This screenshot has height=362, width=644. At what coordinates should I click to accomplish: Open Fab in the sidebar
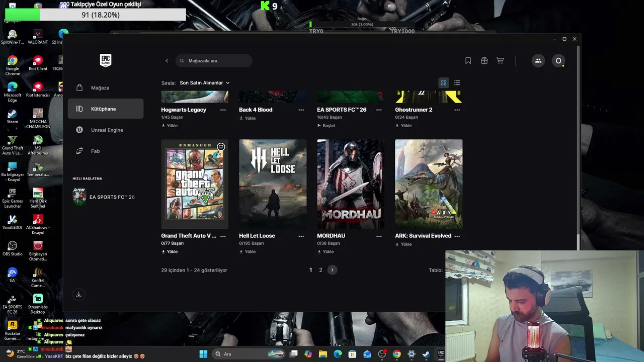(106, 151)
